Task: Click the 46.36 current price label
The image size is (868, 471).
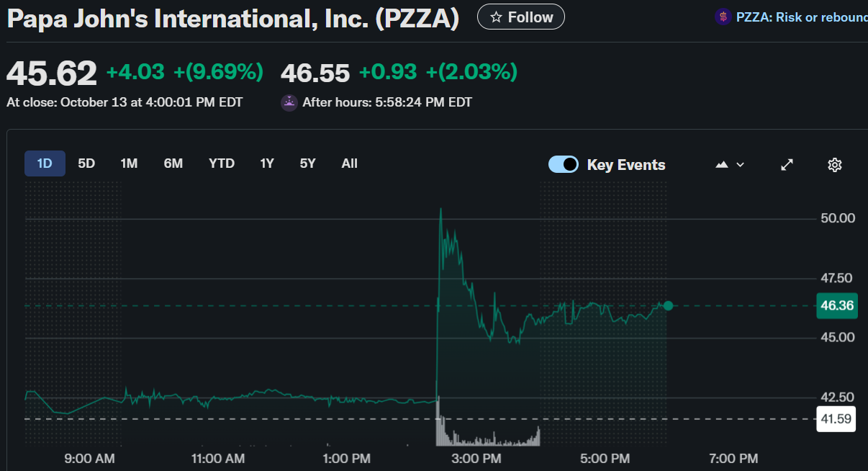Action: [x=837, y=305]
